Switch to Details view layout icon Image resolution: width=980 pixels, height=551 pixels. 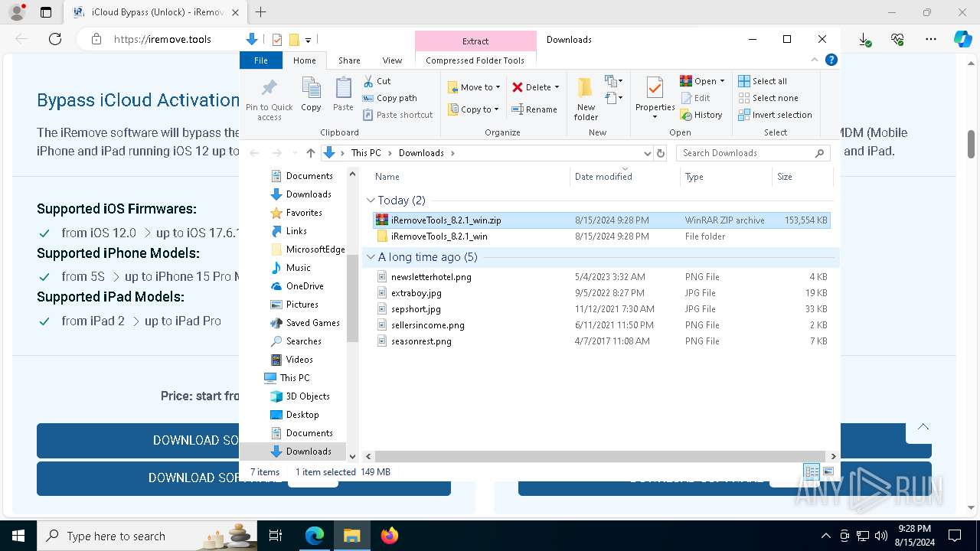point(812,472)
